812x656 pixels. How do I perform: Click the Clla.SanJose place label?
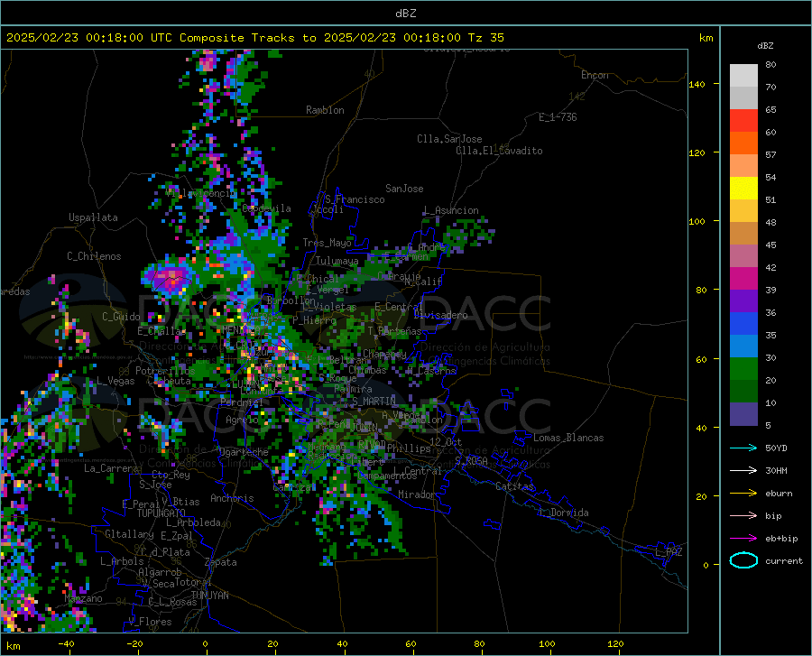[449, 139]
